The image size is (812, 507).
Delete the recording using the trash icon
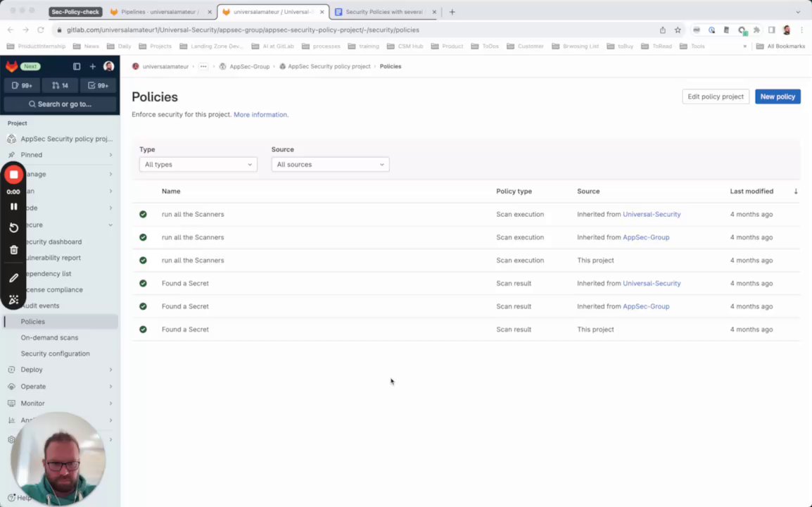pyautogui.click(x=13, y=250)
